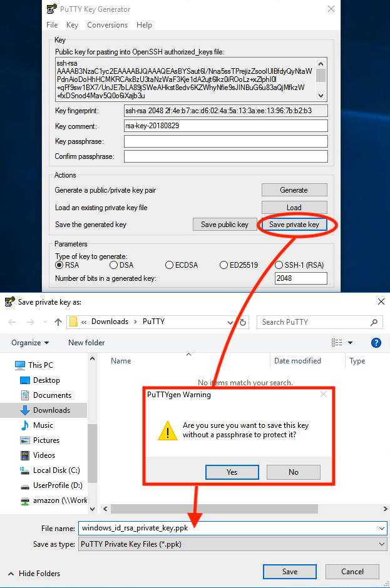Confirm with Yes in warning dialog
The height and width of the screenshot is (588, 390).
click(232, 472)
